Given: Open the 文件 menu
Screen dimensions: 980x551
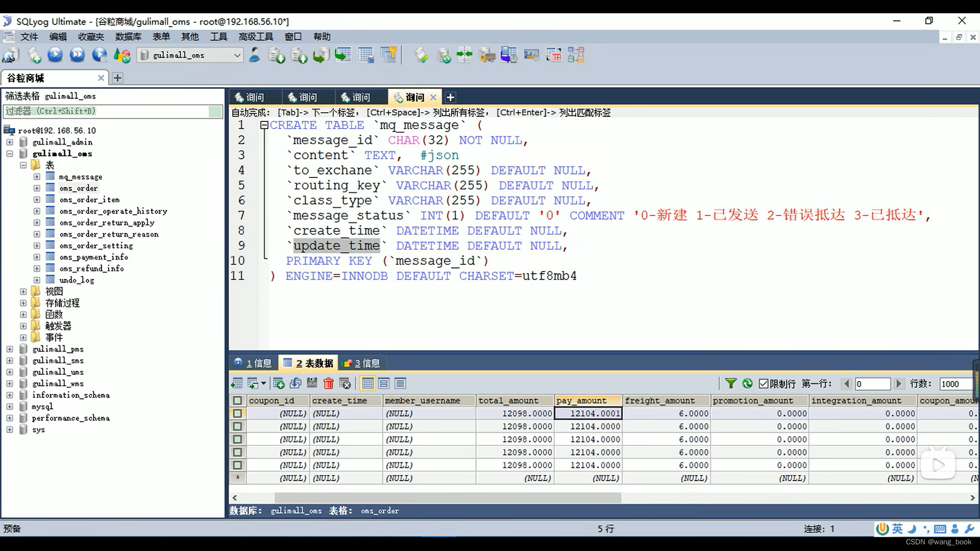Looking at the screenshot, I should click(x=29, y=37).
